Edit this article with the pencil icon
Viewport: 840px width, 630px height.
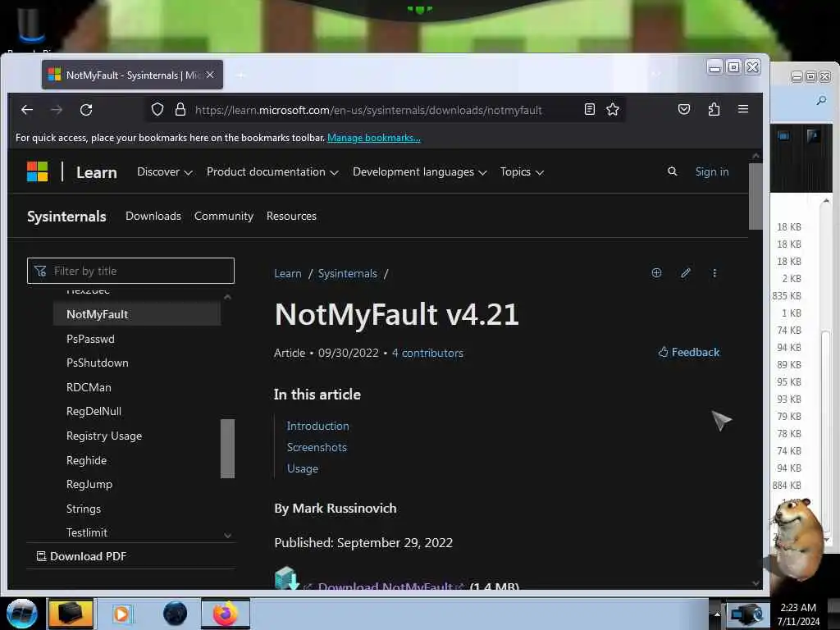click(686, 273)
